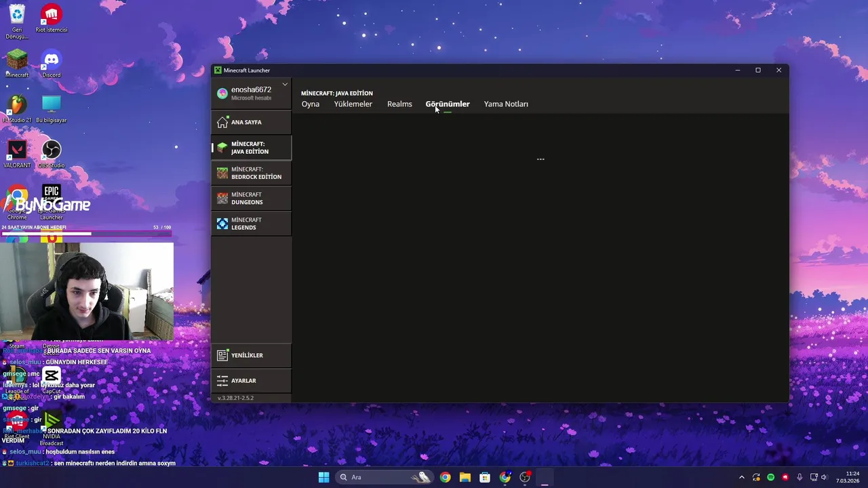Click the active Minecraft Launcher taskbar button
The image size is (868, 488).
[545, 477]
